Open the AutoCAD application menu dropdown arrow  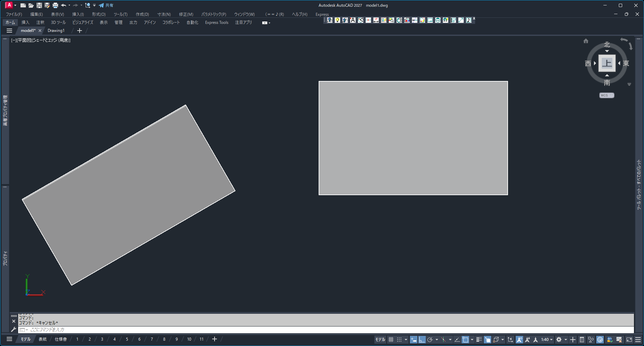pos(15,5)
